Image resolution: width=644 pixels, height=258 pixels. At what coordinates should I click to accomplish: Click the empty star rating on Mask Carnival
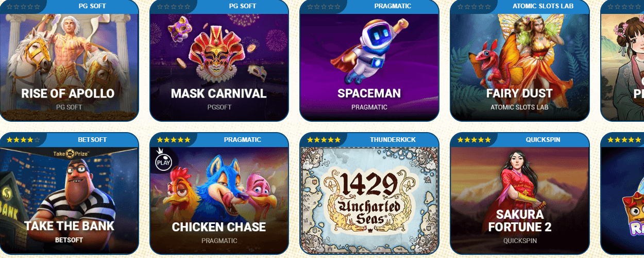pyautogui.click(x=174, y=7)
